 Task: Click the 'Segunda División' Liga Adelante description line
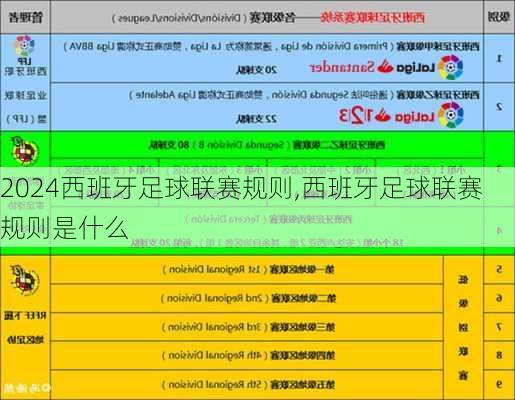click(304, 95)
